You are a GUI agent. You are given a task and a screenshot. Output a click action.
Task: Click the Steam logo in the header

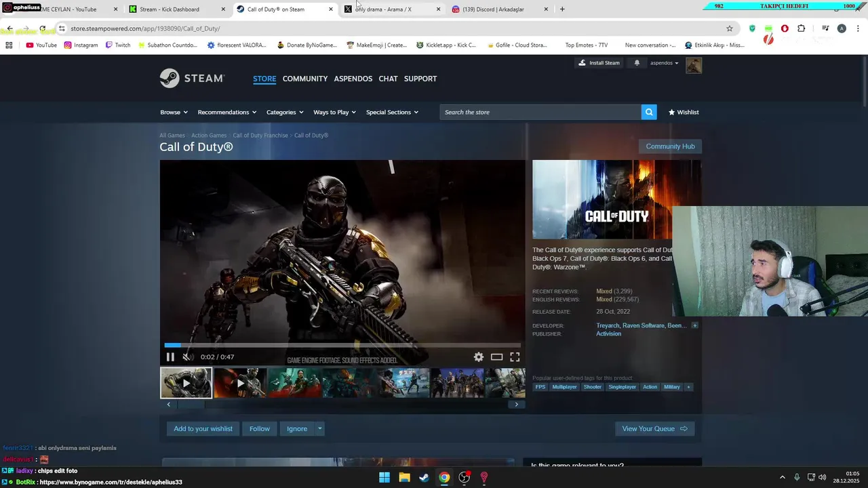(x=192, y=79)
